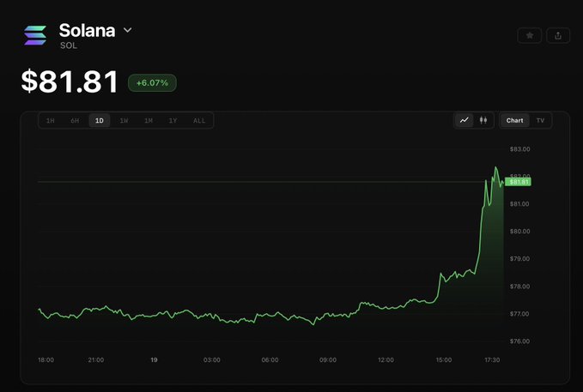The image size is (583, 392).
Task: Click the $83.00 axis label
Action: [x=519, y=149]
